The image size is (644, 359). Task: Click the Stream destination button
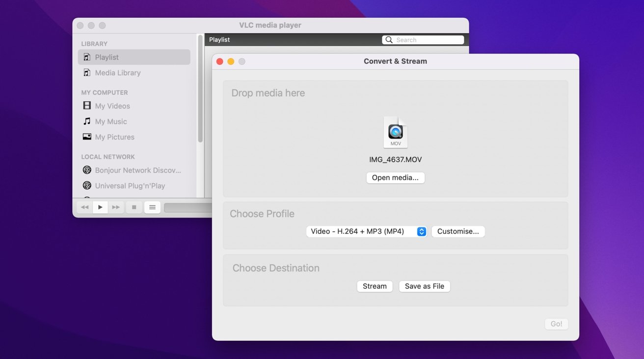pyautogui.click(x=375, y=286)
